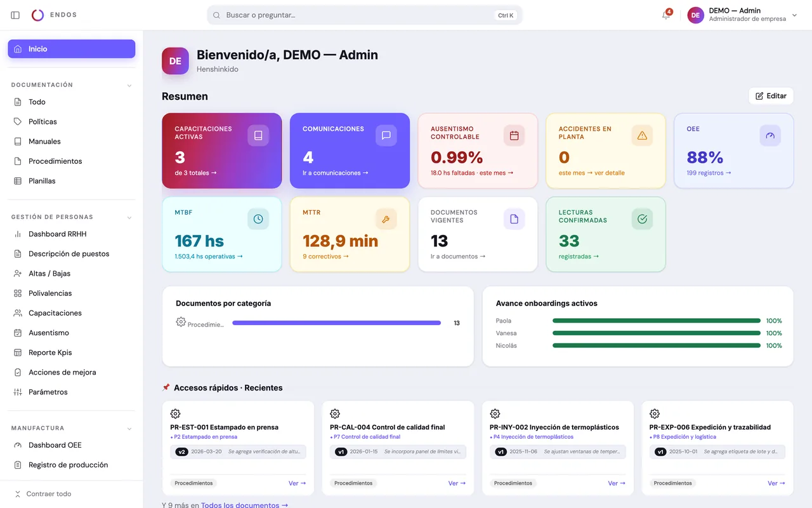This screenshot has width=812, height=508.
Task: Click the DE avatar next to welcome heading
Action: click(175, 61)
